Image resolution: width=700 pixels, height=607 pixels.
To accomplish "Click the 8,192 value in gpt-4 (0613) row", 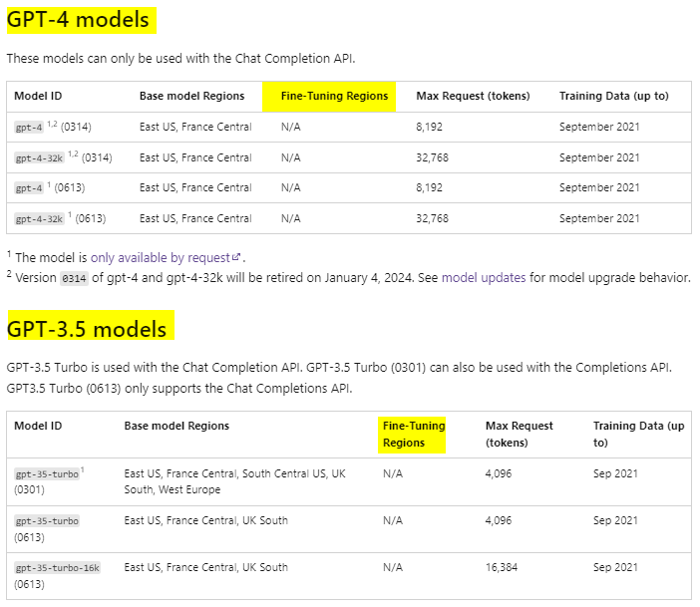I will click(429, 188).
